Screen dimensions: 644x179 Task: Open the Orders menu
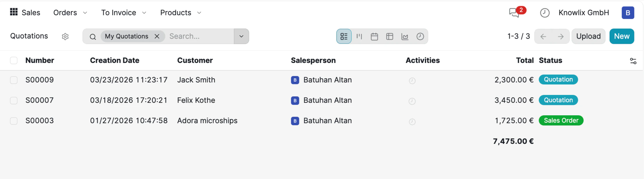click(70, 13)
